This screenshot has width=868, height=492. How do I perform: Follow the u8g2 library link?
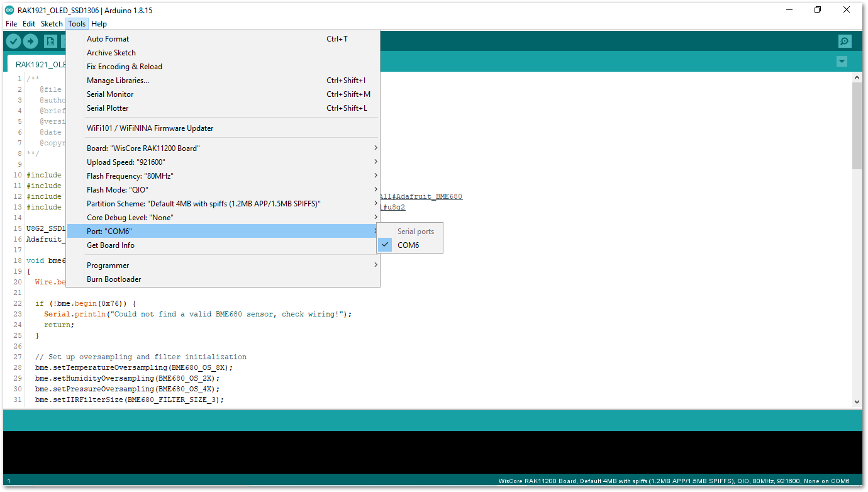click(393, 207)
